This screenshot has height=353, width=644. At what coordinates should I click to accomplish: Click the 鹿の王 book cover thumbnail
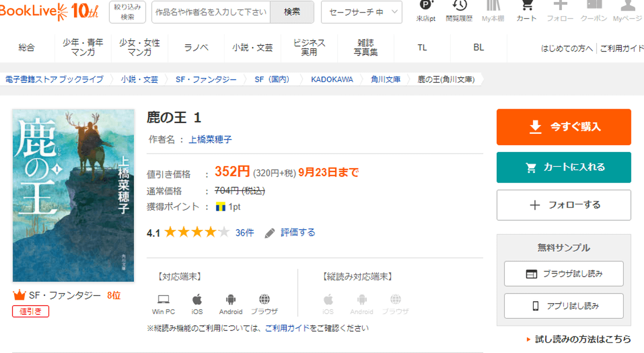[x=73, y=196]
